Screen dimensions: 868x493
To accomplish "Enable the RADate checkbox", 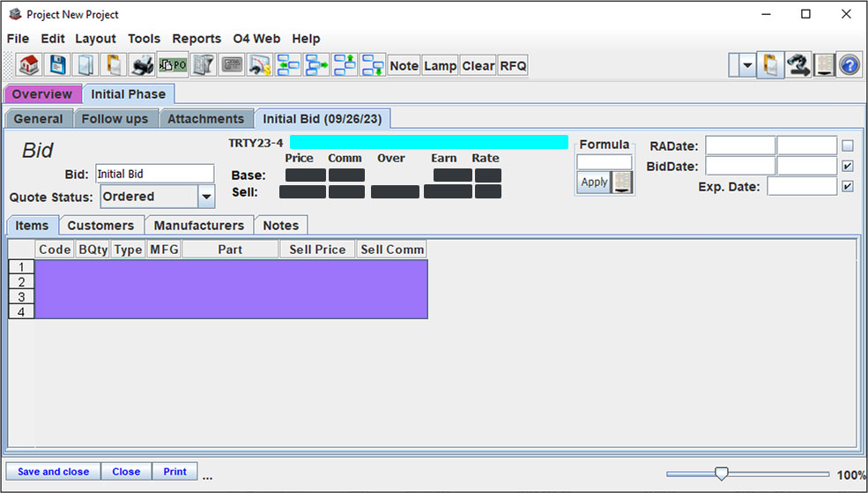I will pos(848,146).
